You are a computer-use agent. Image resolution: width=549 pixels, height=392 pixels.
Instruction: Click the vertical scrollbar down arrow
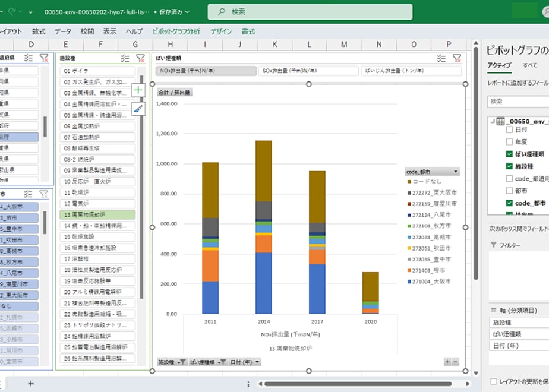pyautogui.click(x=476, y=373)
